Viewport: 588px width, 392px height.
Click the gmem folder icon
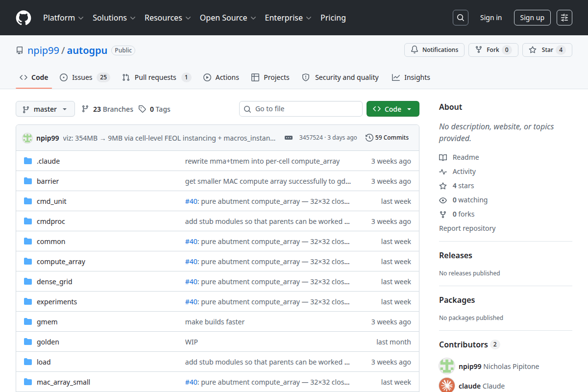[28, 322]
